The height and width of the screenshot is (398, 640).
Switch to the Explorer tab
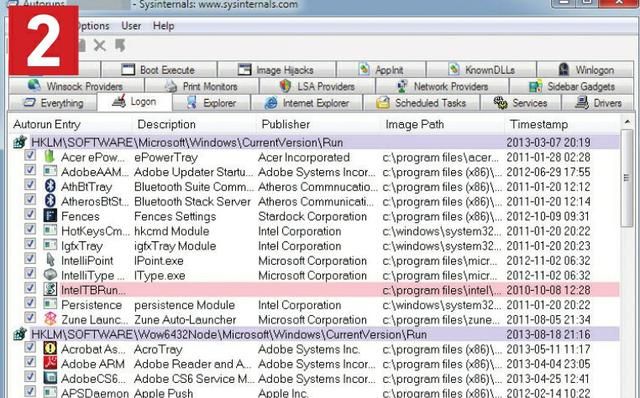[211, 102]
